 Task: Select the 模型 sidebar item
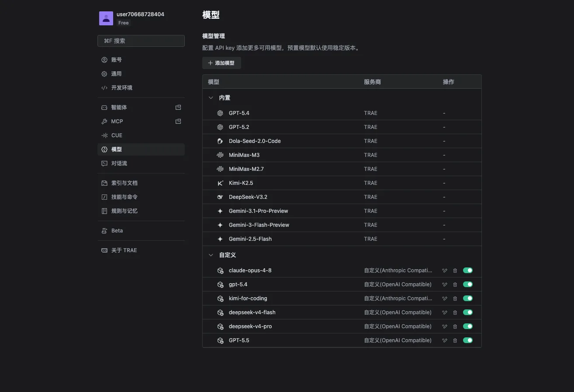pyautogui.click(x=141, y=149)
